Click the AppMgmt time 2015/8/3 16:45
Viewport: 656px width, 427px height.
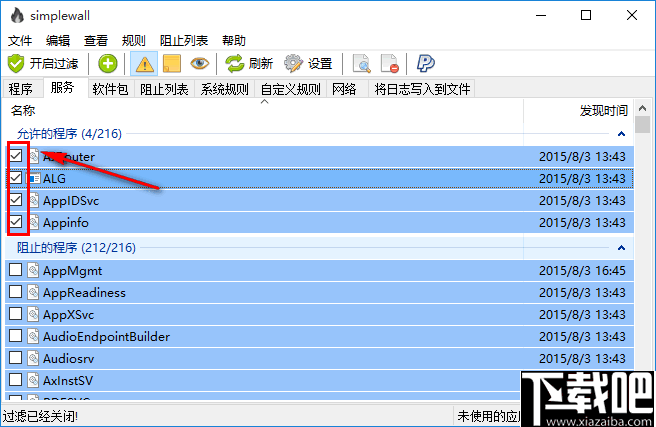tap(582, 271)
